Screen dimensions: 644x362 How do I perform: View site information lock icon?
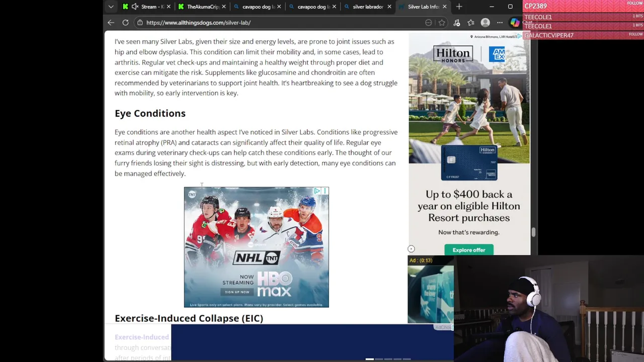(140, 23)
